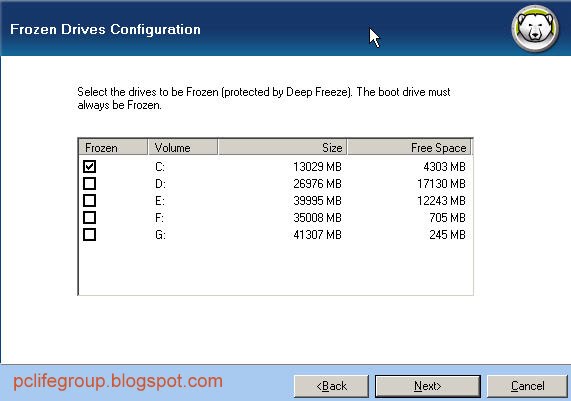This screenshot has height=401, width=571.
Task: Click the 245 MB free space value
Action: 447,235
